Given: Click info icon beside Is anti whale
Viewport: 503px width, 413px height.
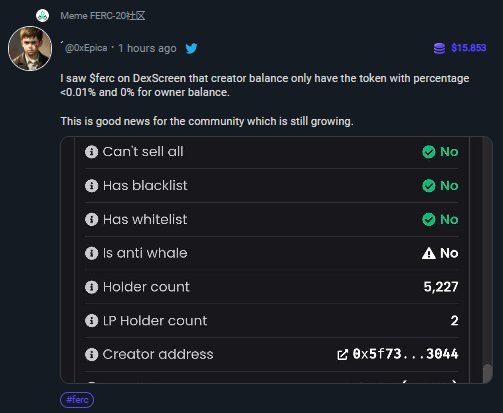Looking at the screenshot, I should pos(91,253).
